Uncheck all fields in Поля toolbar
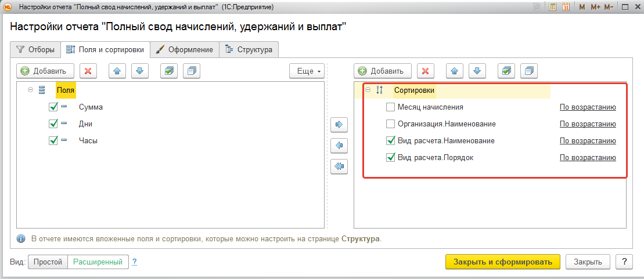Image resolution: width=644 pixels, height=279 pixels. (192, 71)
